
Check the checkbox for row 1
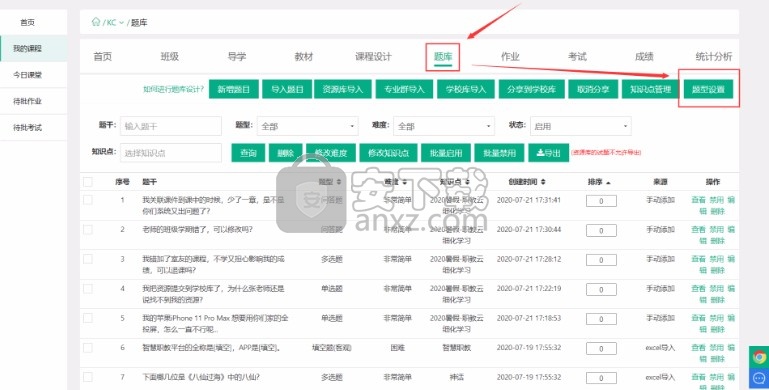click(x=88, y=200)
